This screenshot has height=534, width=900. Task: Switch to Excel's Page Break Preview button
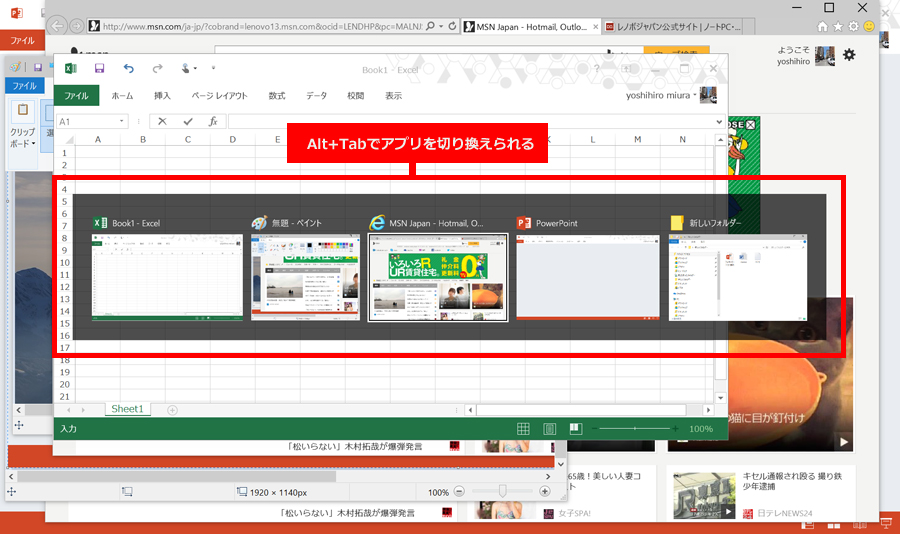click(575, 429)
